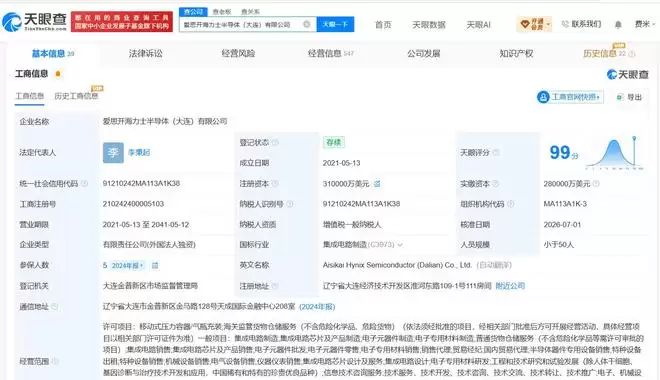The width and height of the screenshot is (660, 380).
Task: Select the 工商信息 sub-tab
Action: [x=29, y=96]
